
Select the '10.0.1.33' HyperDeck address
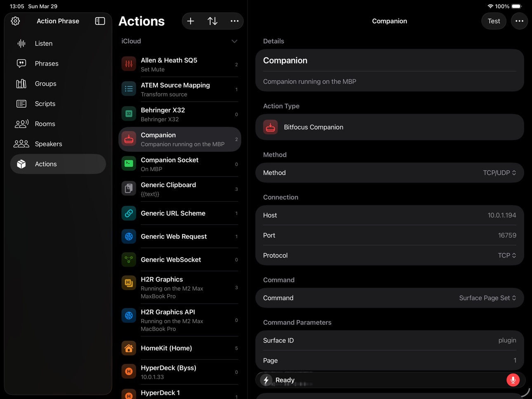click(x=152, y=377)
